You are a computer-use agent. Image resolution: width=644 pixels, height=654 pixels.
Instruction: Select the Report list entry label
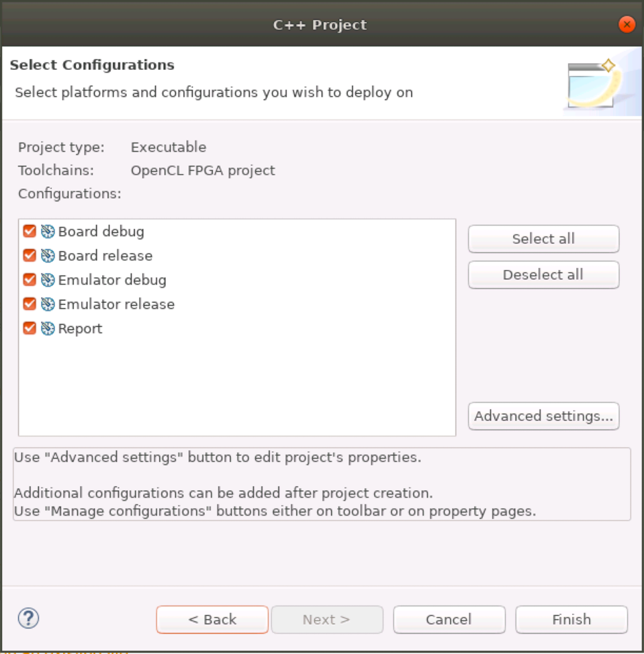pos(80,328)
